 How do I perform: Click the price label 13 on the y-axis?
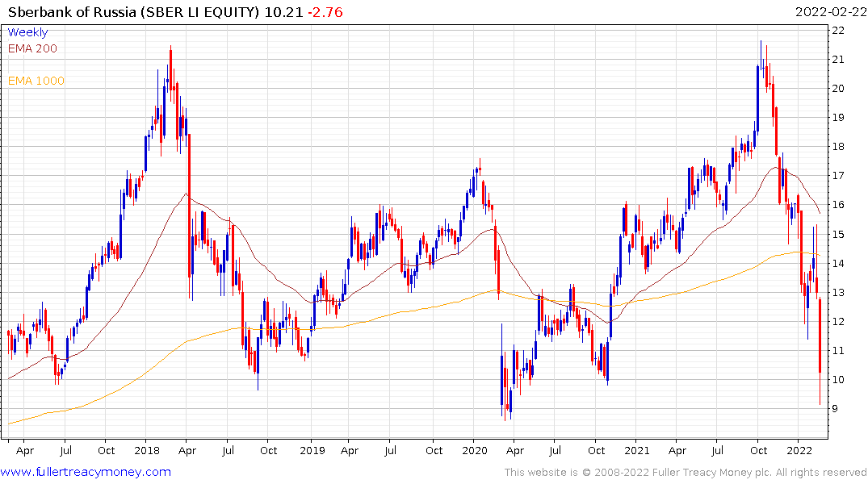(x=838, y=292)
